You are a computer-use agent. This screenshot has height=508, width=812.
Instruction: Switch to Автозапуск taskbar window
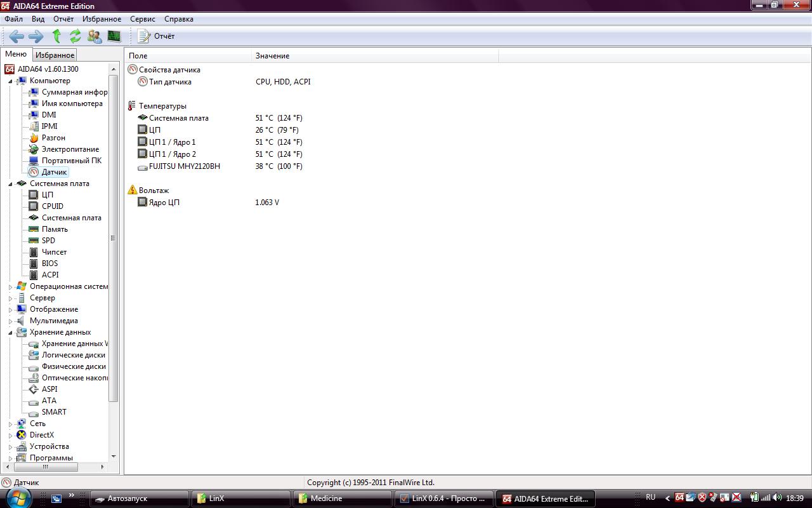tap(140, 498)
